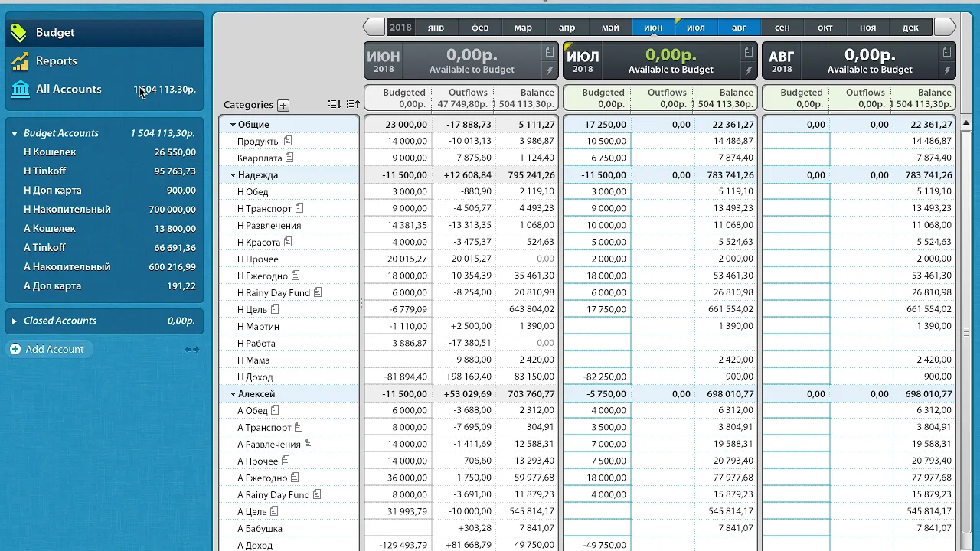
Task: Open the А Tinkoff account
Action: 105,247
